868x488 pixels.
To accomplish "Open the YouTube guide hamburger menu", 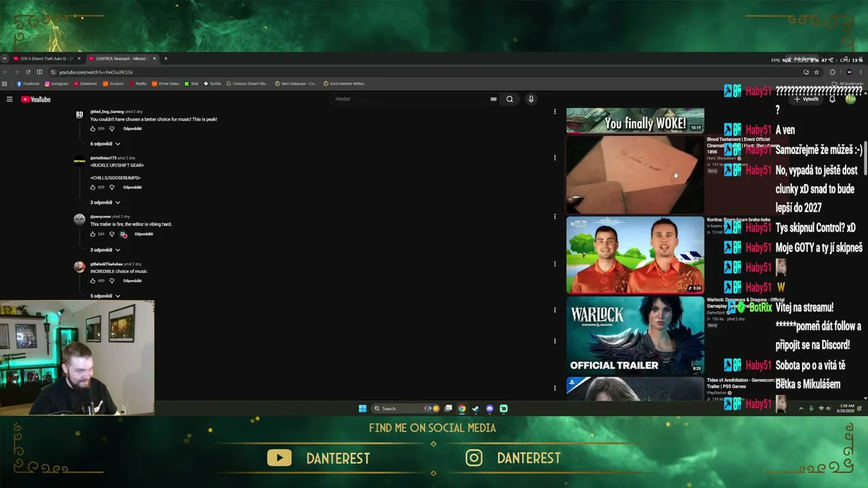I will pyautogui.click(x=9, y=99).
